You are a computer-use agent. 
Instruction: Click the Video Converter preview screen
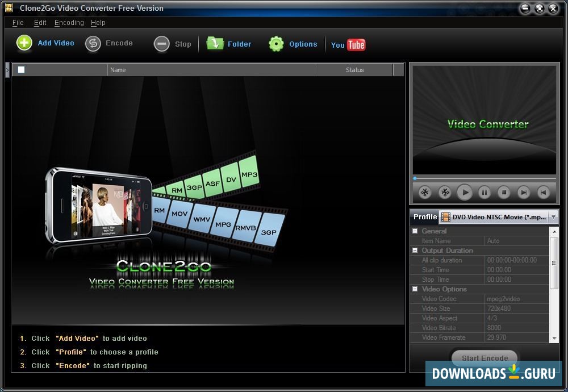[x=485, y=120]
